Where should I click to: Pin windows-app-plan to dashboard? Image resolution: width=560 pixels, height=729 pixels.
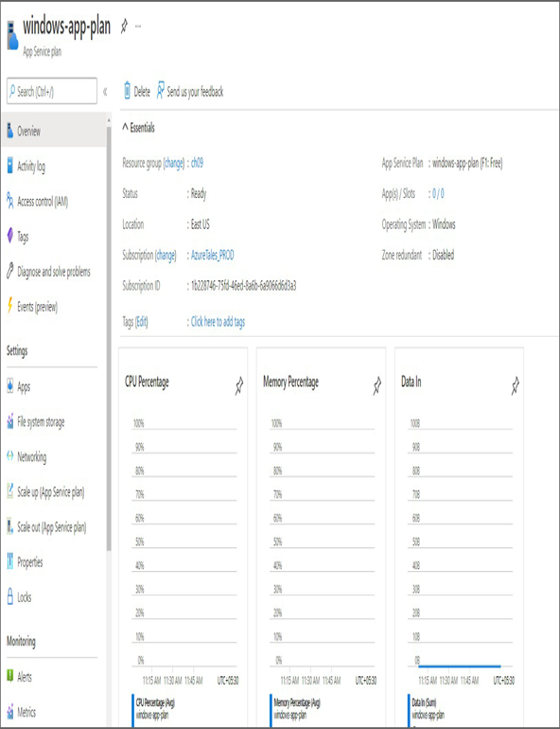point(124,27)
